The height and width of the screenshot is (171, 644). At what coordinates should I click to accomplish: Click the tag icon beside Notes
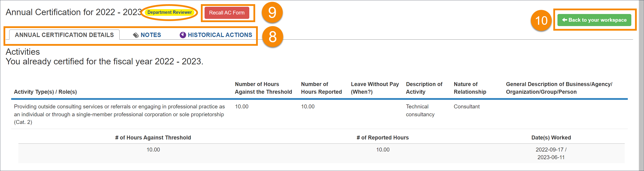(136, 35)
